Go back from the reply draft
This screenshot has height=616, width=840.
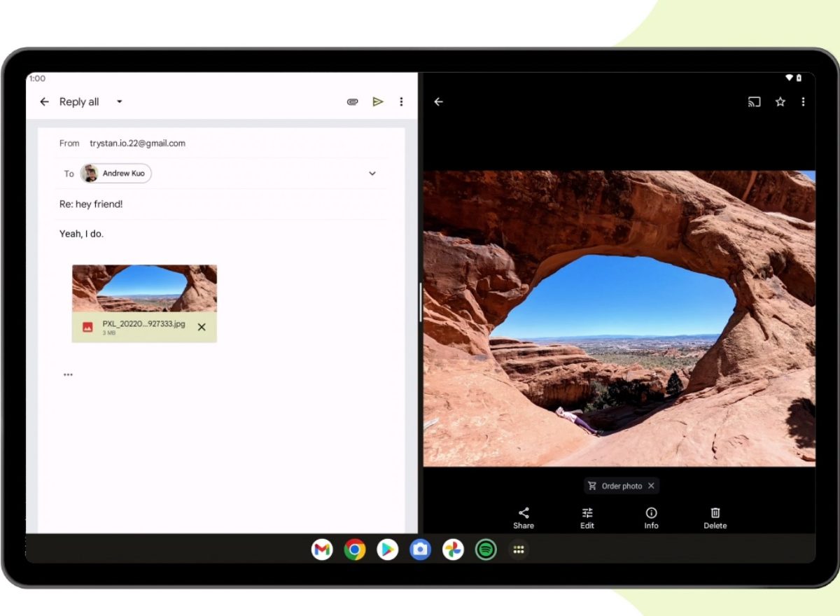(x=44, y=102)
